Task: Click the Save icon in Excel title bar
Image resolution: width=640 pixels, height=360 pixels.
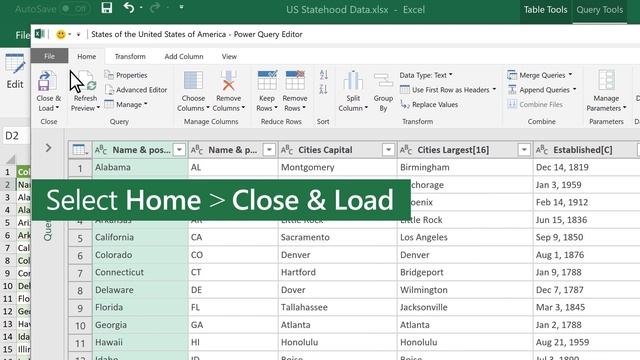Action: [x=107, y=8]
